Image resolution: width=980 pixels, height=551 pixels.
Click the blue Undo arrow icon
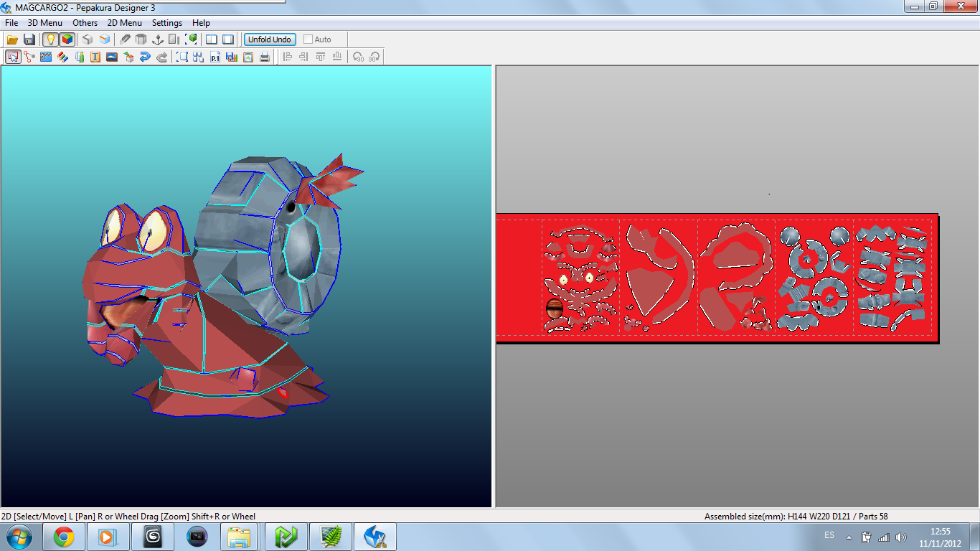click(145, 57)
